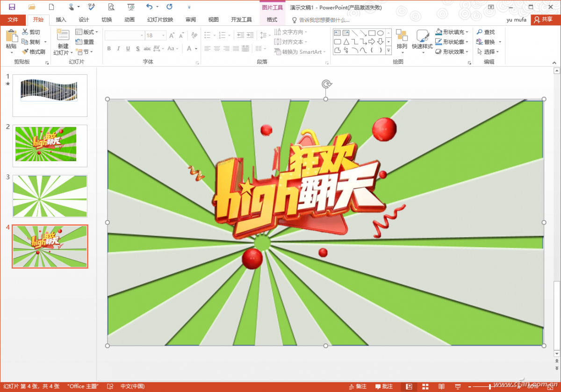
Task: Select the text box shape in the shapes gallery
Action: point(337,33)
